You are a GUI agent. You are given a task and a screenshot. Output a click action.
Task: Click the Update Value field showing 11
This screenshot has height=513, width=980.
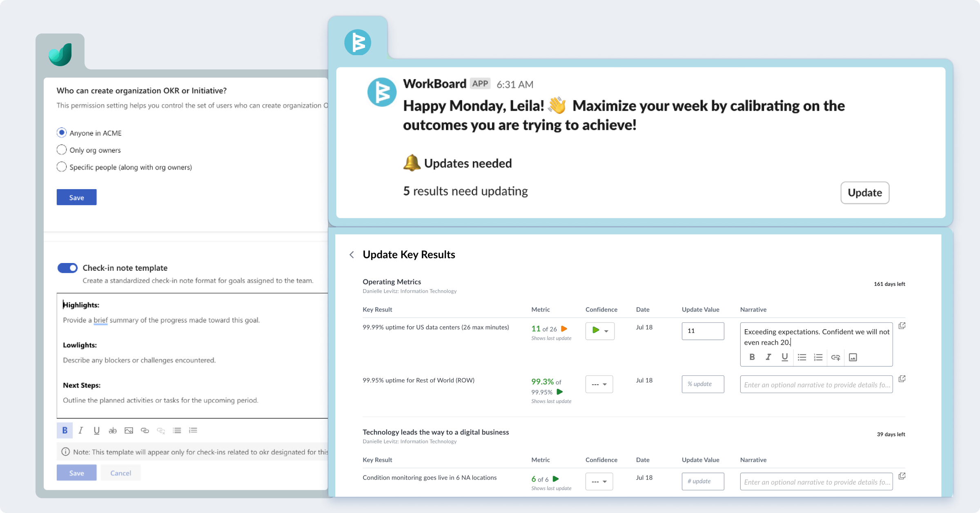click(703, 331)
